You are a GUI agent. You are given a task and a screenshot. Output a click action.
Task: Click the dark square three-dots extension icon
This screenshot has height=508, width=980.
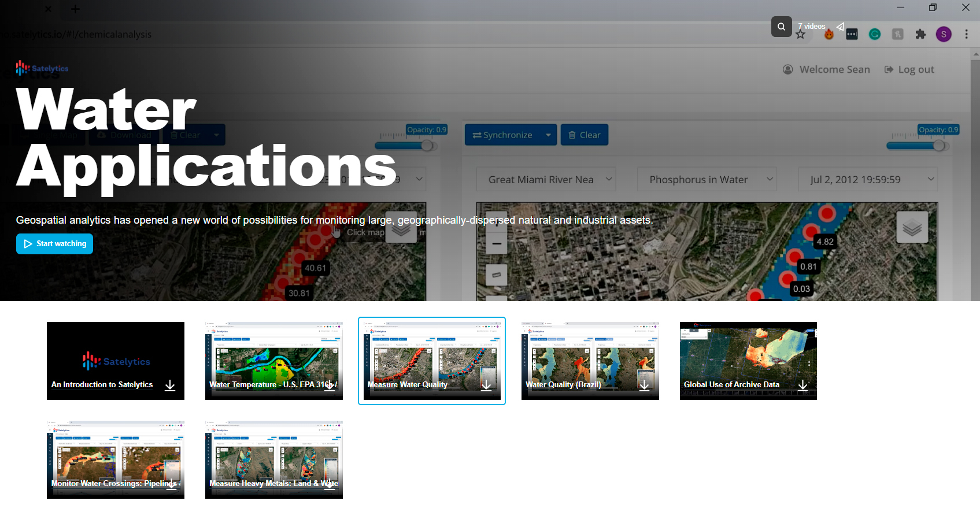852,35
